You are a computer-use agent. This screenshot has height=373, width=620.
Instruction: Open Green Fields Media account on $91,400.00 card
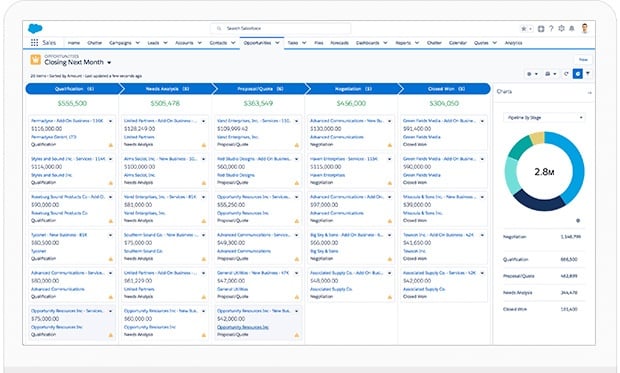pos(422,137)
